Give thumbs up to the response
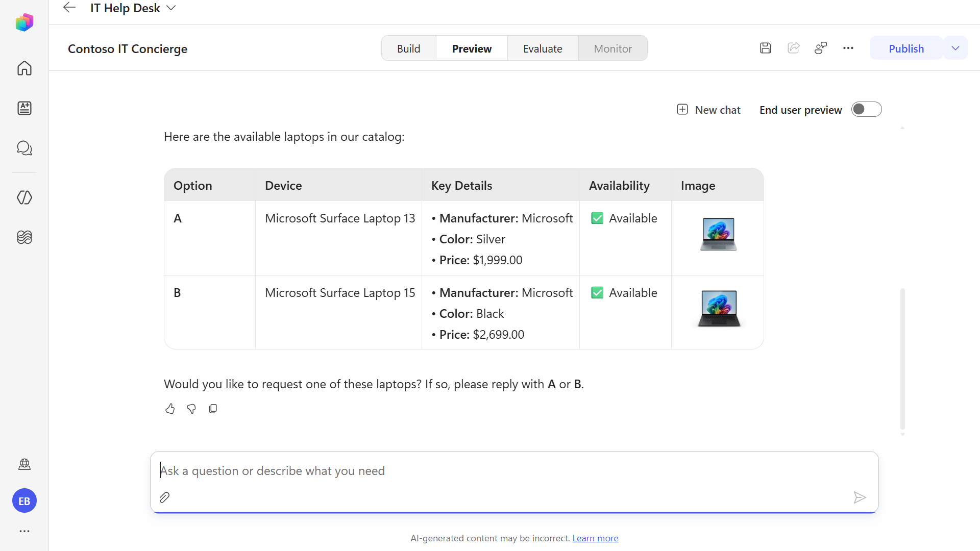The image size is (980, 551). (170, 409)
